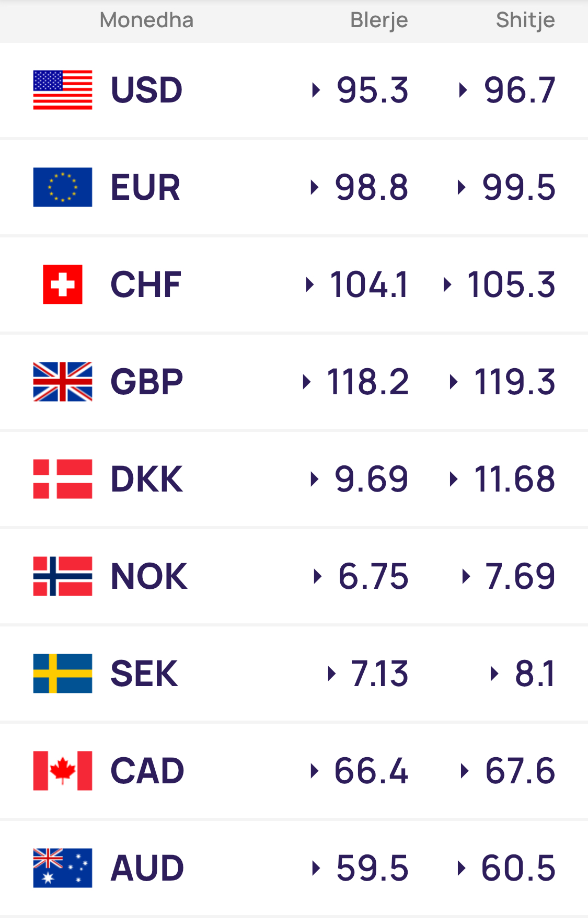Click the Monedha column header
588x924 pixels.
pyautogui.click(x=146, y=20)
